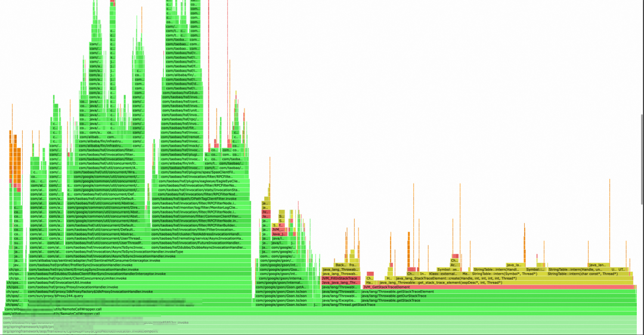Click monitor/log/filter/MonitorLogClie.. frame
The width and height of the screenshot is (644, 335).
pyautogui.click(x=201, y=207)
